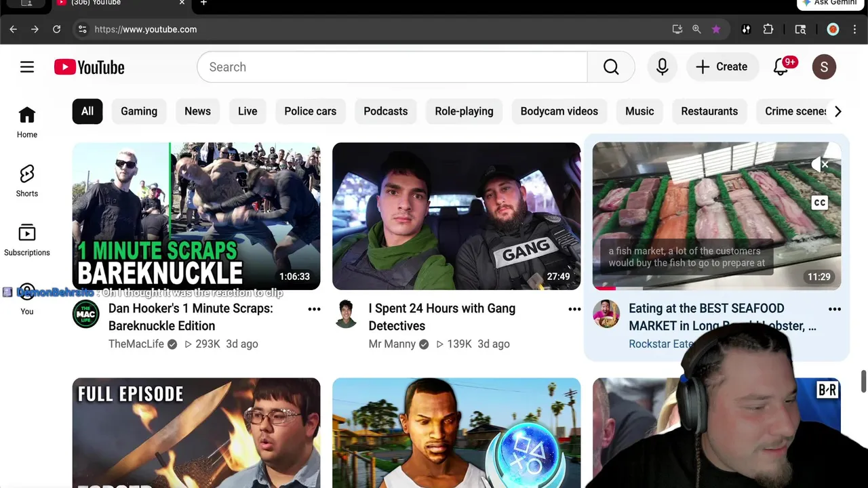Click the install app icon in address bar
Image resolution: width=868 pixels, height=488 pixels.
point(677,29)
